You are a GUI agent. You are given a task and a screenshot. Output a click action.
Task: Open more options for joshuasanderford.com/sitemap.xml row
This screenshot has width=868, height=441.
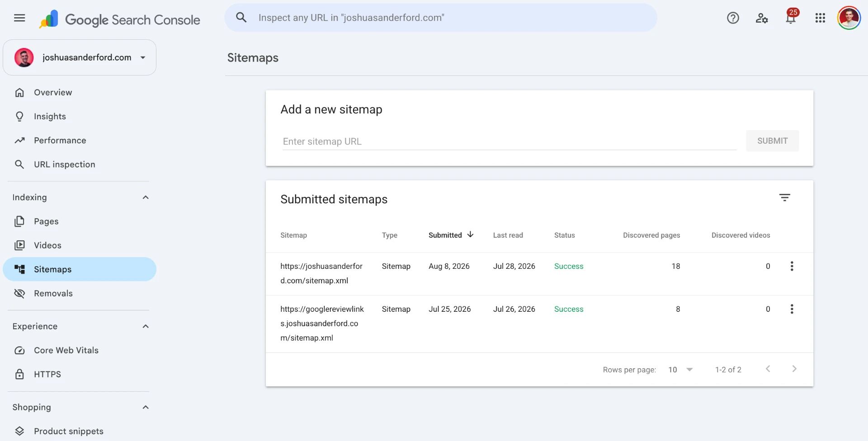pos(792,266)
